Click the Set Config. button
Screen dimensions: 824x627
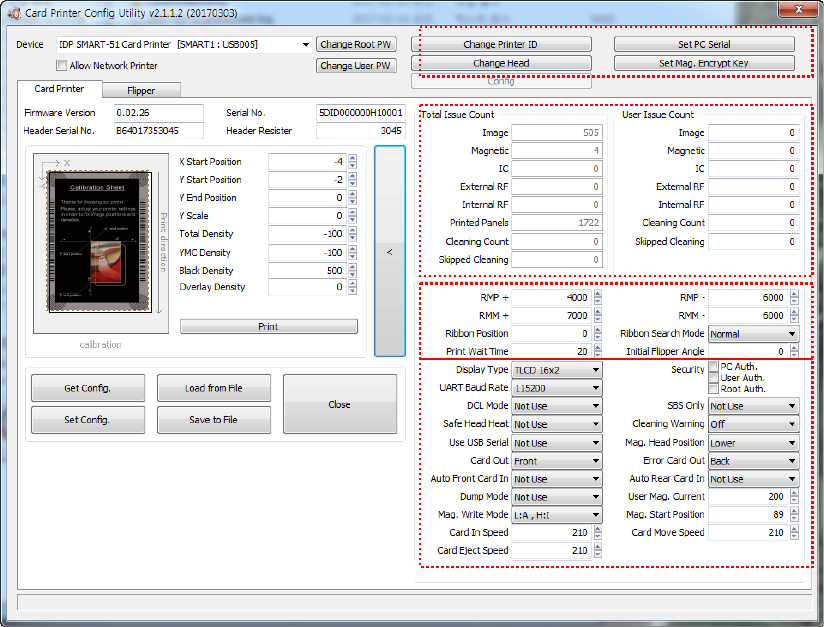point(88,419)
